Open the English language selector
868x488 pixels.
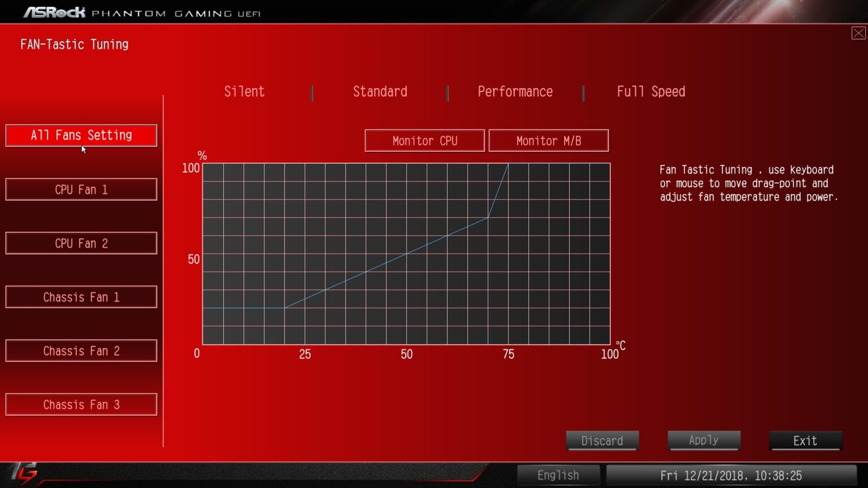point(558,475)
